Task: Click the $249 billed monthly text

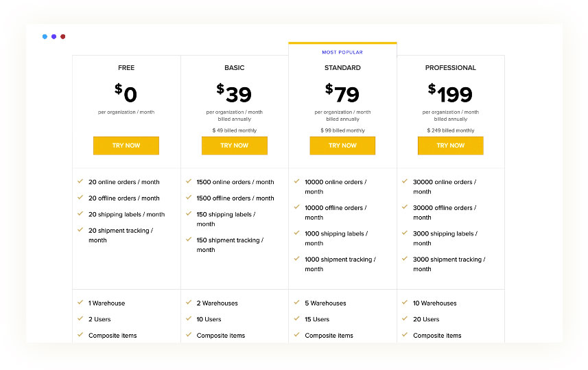Action: click(x=450, y=130)
